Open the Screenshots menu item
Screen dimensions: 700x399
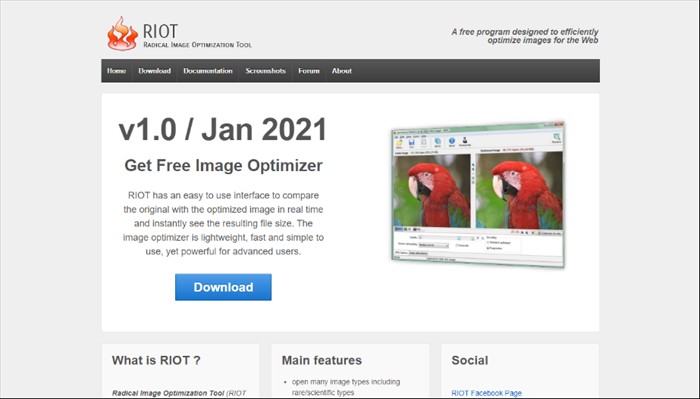pos(266,71)
